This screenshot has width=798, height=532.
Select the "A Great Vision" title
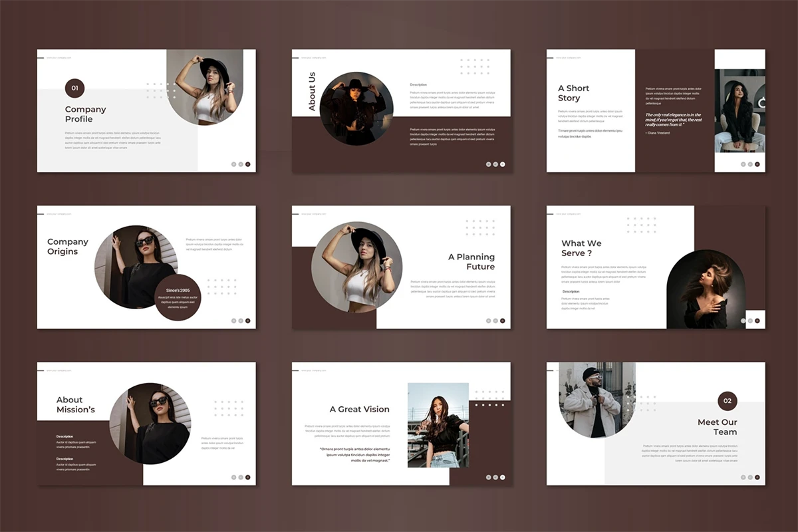[359, 410]
